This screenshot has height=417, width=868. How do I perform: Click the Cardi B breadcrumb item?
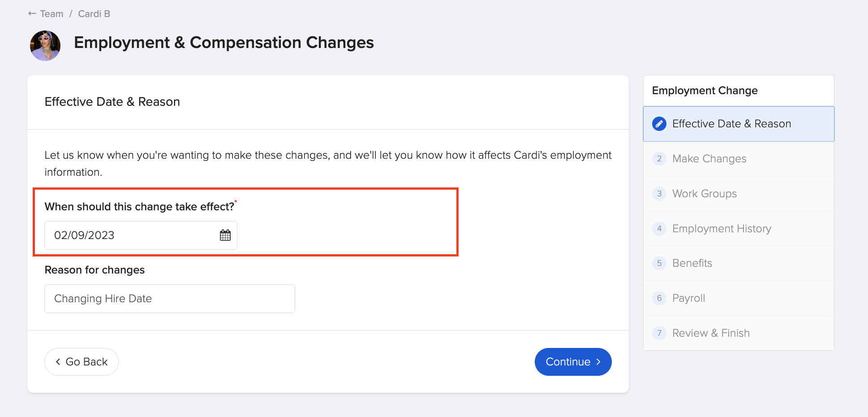[x=94, y=13]
